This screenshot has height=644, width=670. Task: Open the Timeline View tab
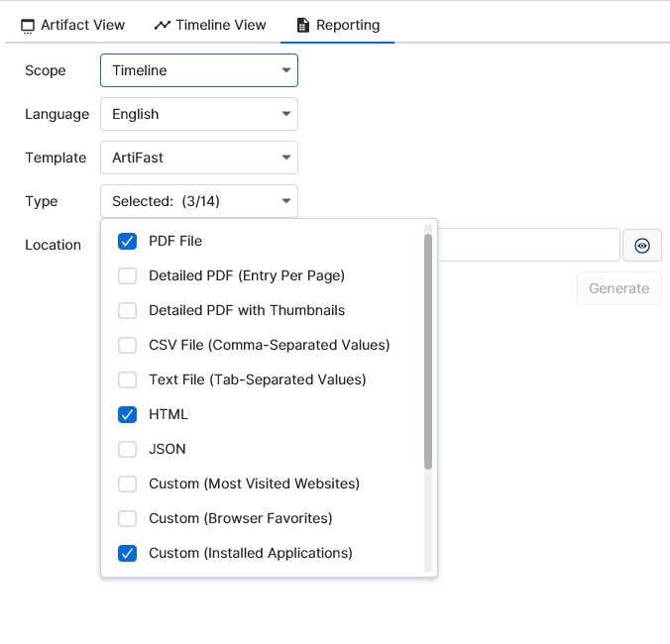[210, 25]
